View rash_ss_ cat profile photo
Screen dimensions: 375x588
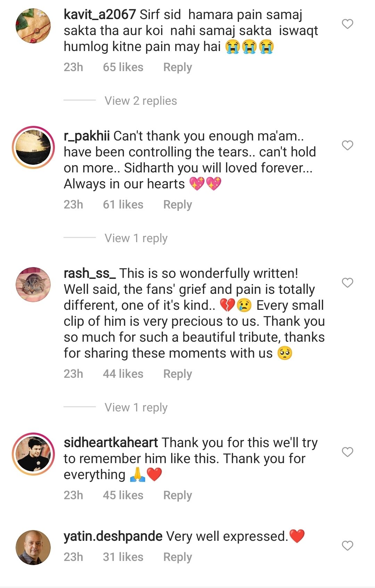(x=33, y=284)
